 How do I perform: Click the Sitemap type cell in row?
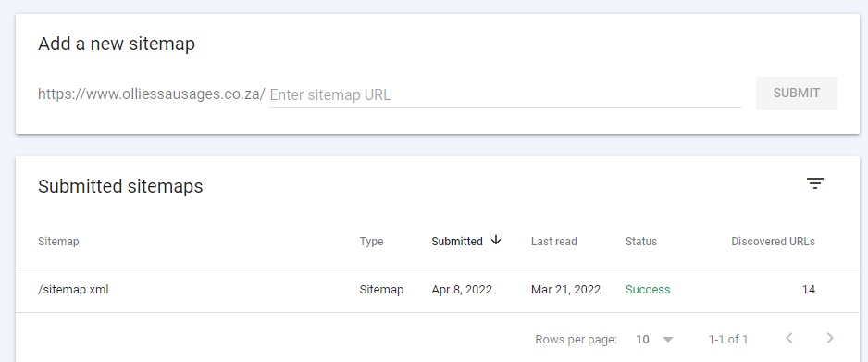[x=381, y=290]
